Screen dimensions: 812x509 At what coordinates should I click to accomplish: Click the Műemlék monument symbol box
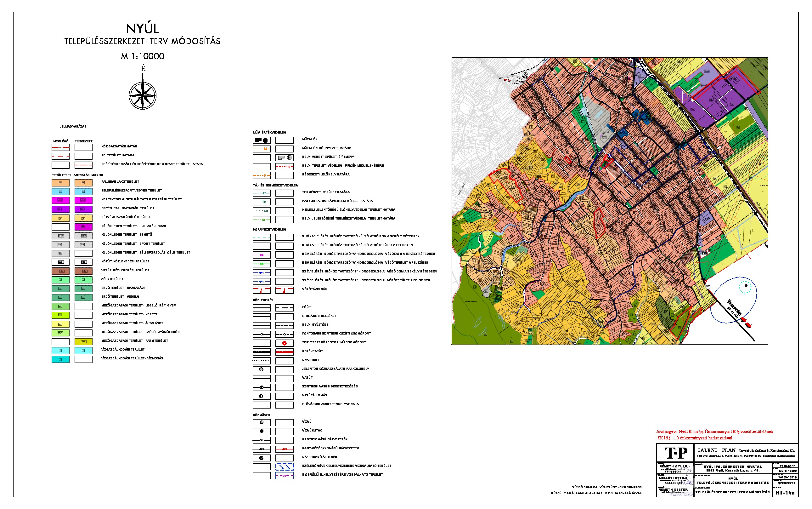pos(261,140)
